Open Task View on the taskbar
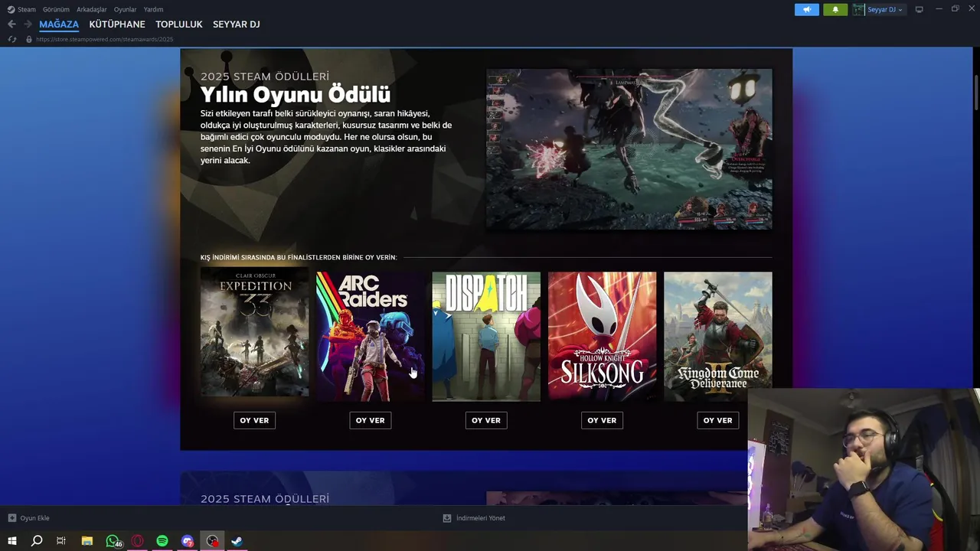980x551 pixels. click(x=61, y=541)
